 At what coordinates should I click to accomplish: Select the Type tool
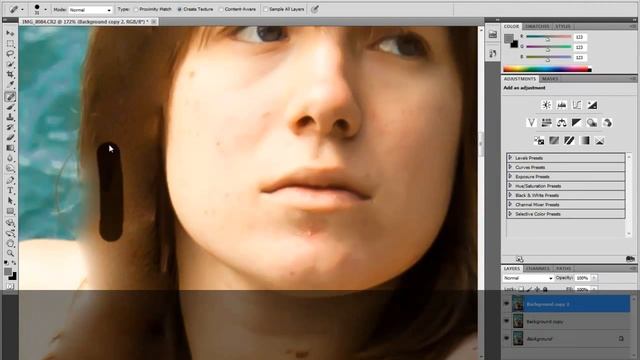click(x=10, y=190)
